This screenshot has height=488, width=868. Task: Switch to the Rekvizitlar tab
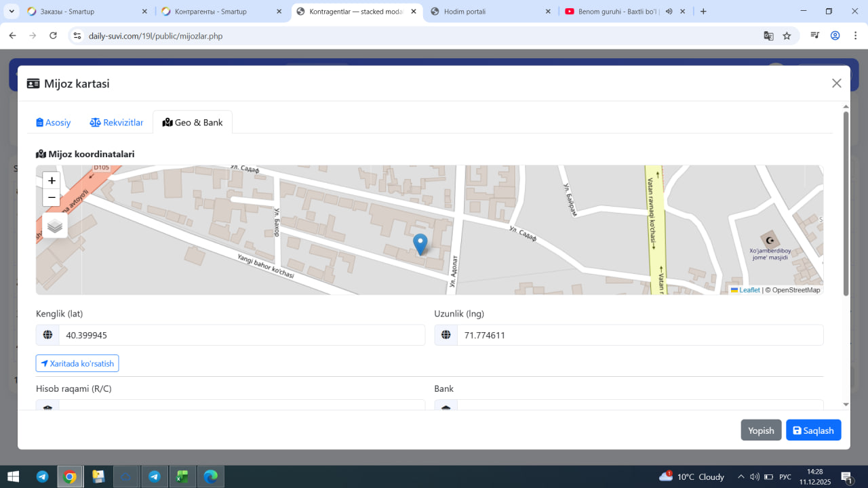click(x=117, y=123)
